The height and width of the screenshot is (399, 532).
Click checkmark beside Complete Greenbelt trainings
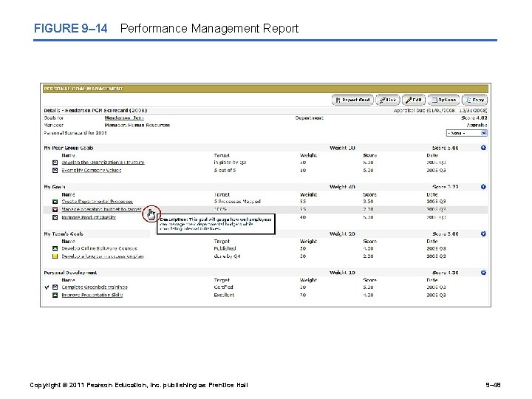pos(47,287)
